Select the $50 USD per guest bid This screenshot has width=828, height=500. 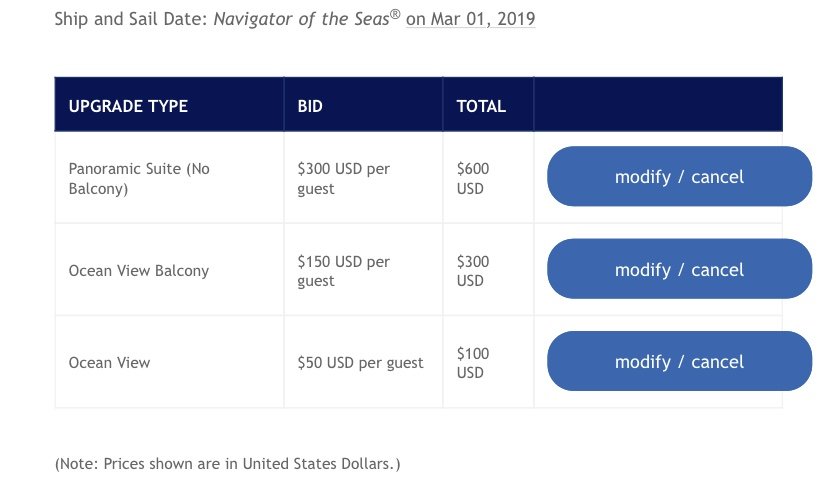click(360, 363)
